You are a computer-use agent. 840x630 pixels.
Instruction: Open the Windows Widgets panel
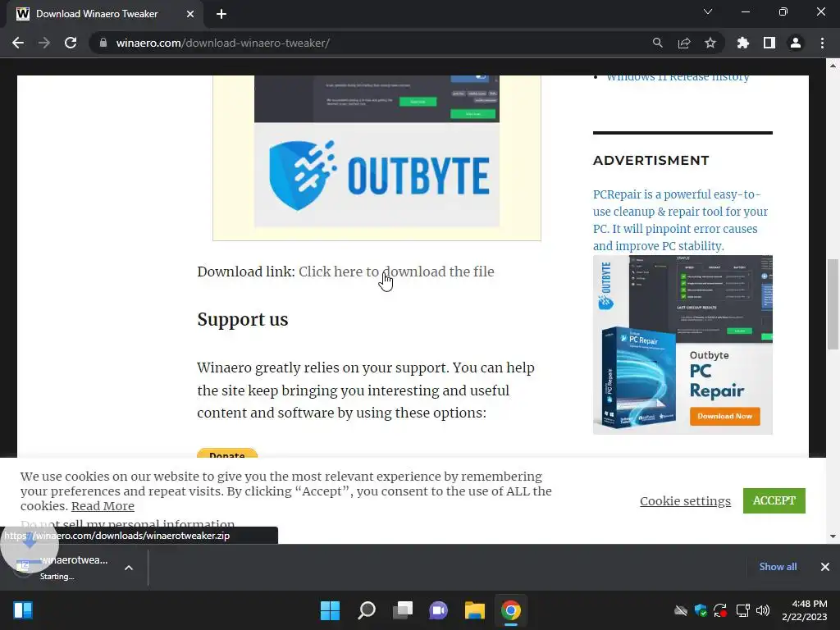(23, 610)
